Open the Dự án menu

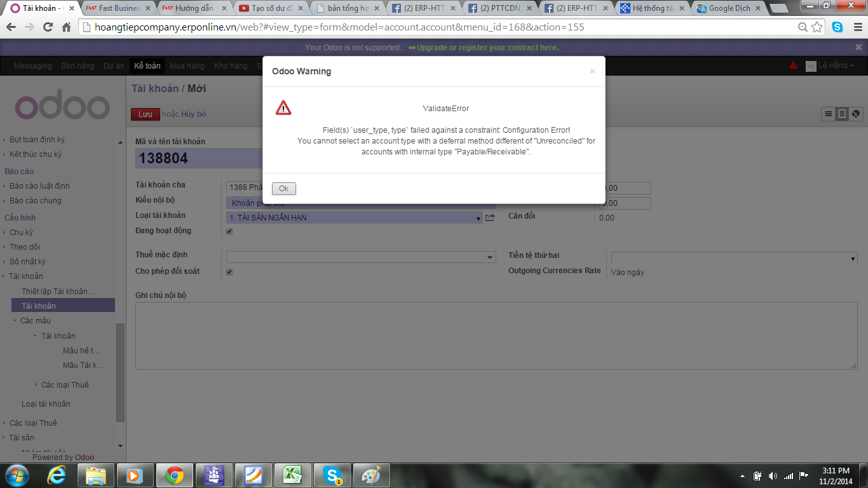[114, 66]
